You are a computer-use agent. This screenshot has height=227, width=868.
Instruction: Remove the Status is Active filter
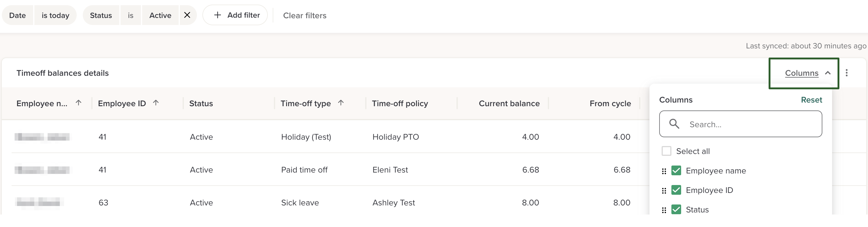[187, 15]
